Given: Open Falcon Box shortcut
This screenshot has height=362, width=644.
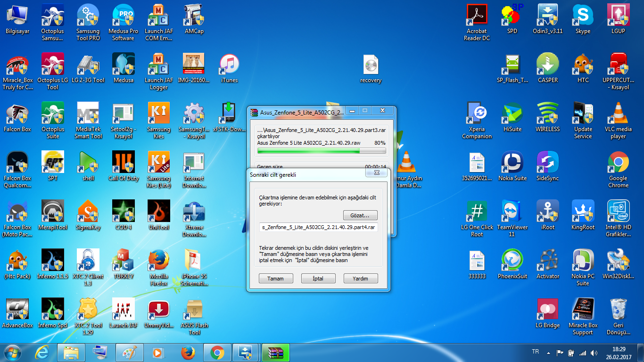Looking at the screenshot, I should coord(17,117).
